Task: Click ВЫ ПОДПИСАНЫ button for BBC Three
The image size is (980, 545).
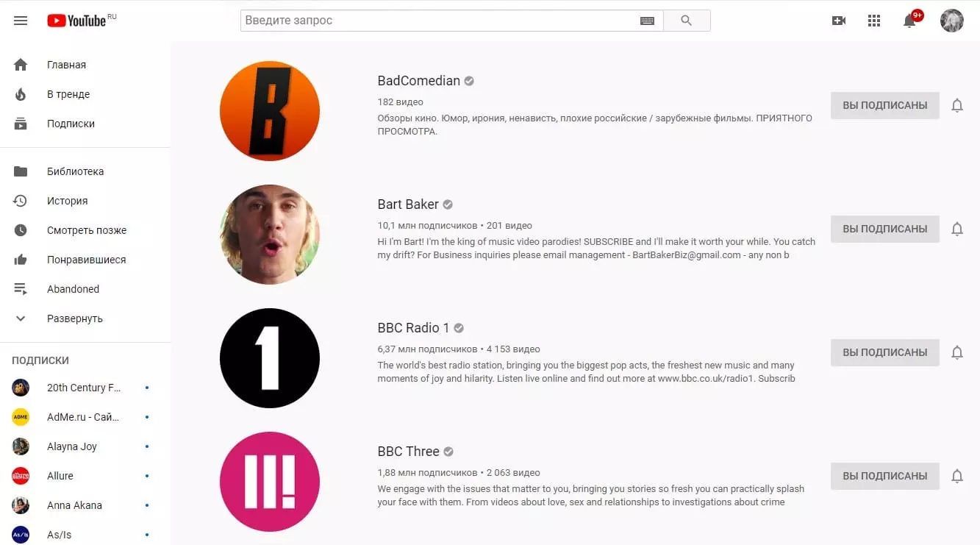Action: (x=885, y=476)
